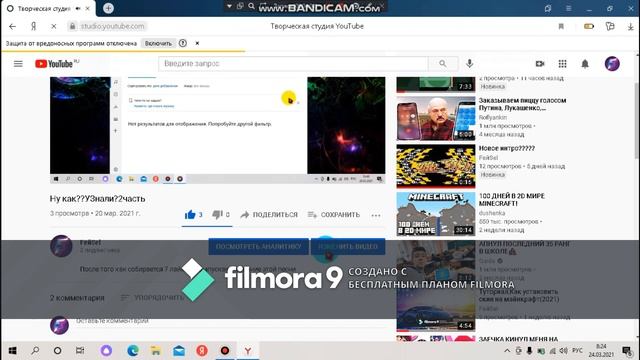Viewport: 640px width, 360px height.
Task: Open Task View on the taskbar
Action: [x=80, y=351]
